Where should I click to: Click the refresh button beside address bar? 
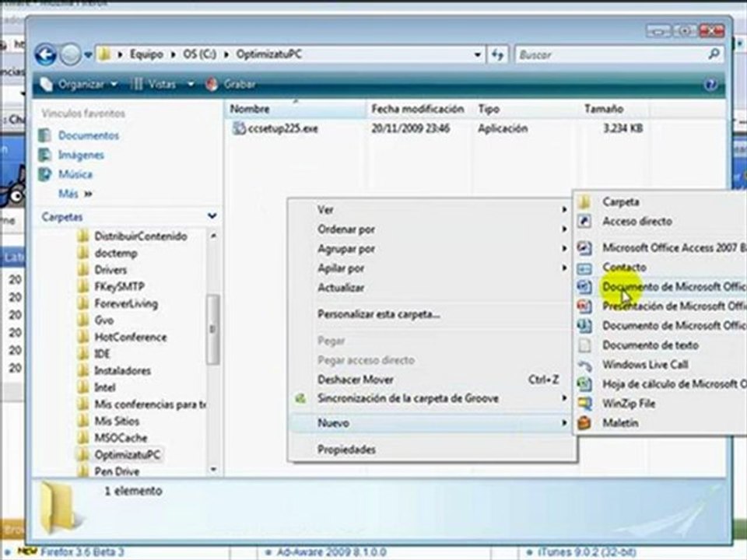click(497, 54)
